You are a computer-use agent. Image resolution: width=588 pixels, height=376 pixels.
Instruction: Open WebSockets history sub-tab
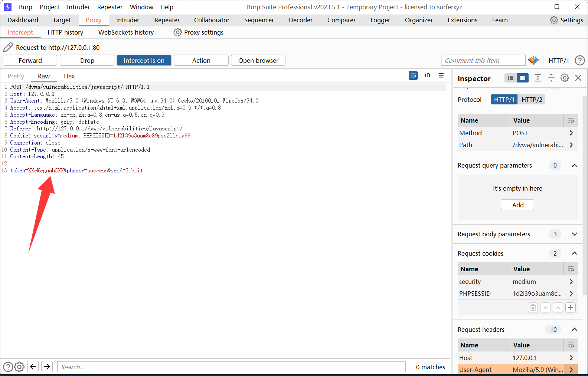(126, 32)
